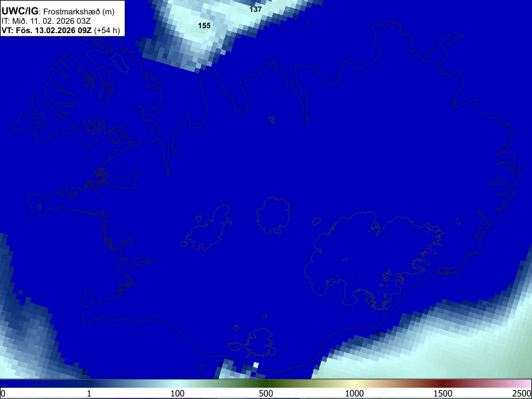Click the 500 label on the color scale
The width and height of the screenshot is (532, 399).
coord(266,393)
